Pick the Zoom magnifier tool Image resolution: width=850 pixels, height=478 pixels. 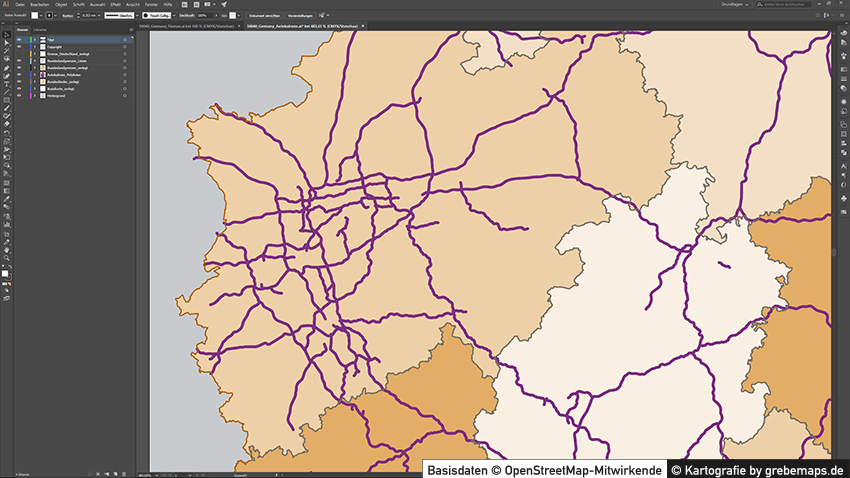[7, 258]
